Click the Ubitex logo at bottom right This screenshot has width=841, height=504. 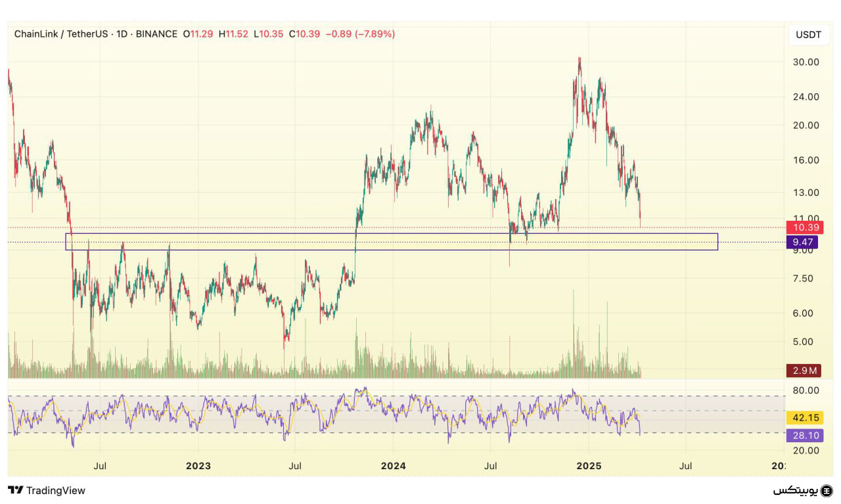click(x=803, y=491)
